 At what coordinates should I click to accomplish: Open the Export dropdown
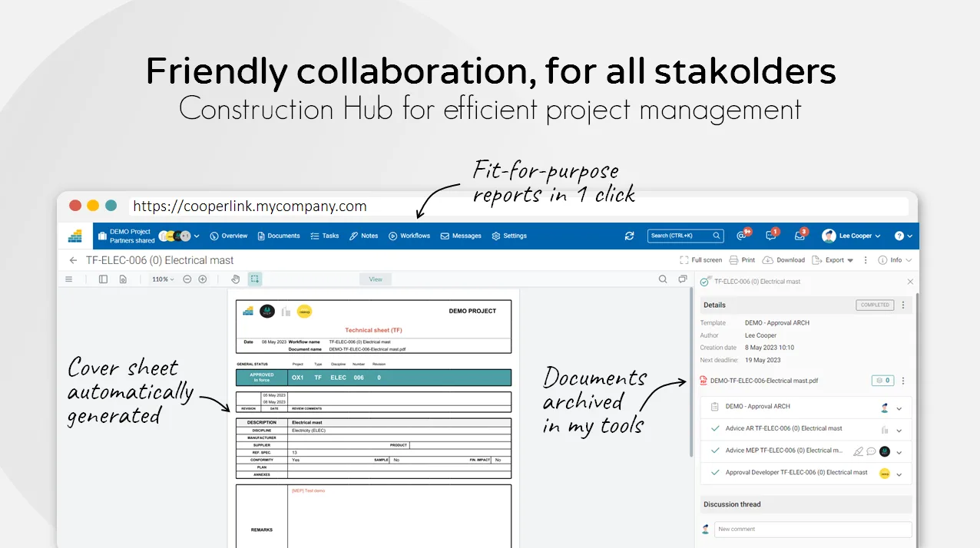(x=833, y=260)
